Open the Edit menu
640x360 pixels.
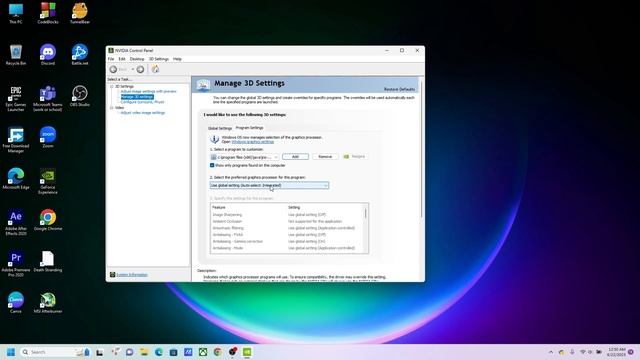[x=122, y=59]
